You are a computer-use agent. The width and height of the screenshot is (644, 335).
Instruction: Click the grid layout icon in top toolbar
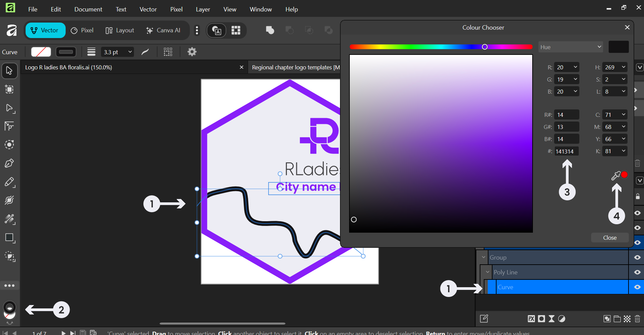[236, 30]
